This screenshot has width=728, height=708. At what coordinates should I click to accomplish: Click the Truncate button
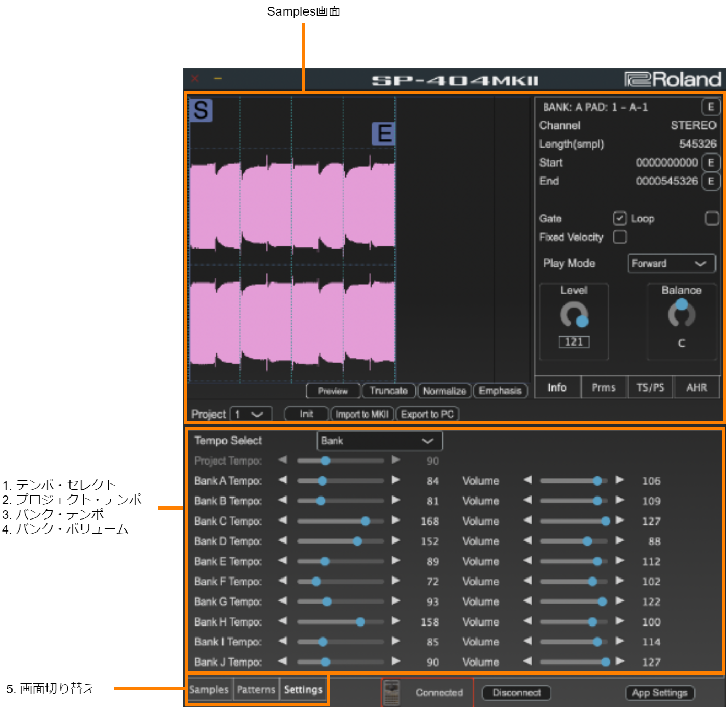click(x=389, y=391)
